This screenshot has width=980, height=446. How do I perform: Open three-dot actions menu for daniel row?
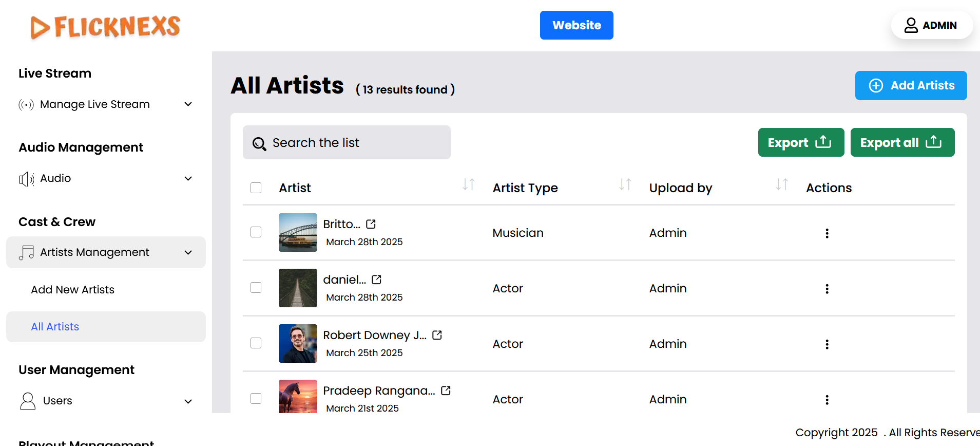(x=827, y=289)
